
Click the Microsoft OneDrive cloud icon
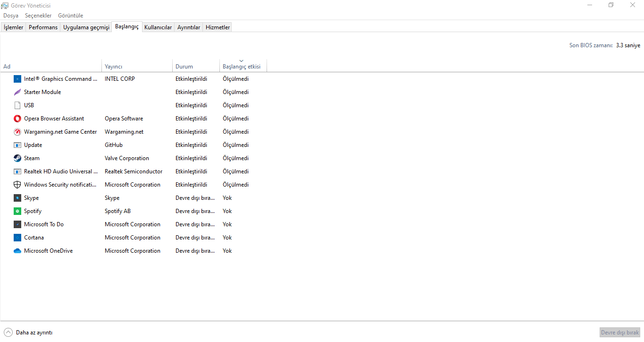[17, 251]
